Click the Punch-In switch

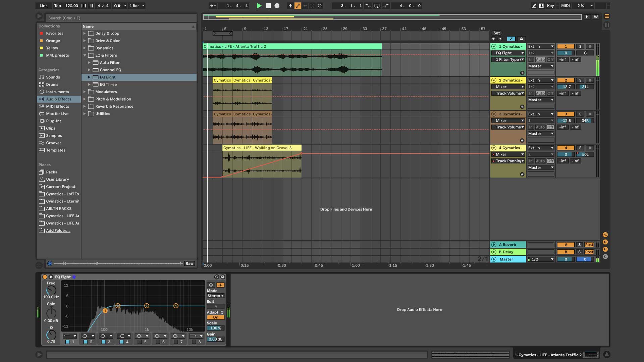(368, 6)
